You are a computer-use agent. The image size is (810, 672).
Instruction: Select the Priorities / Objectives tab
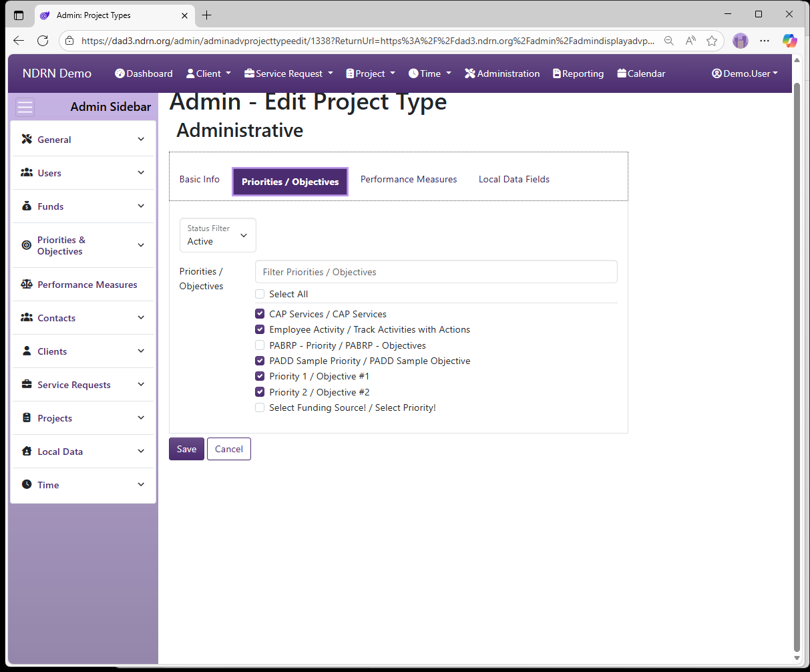coord(290,182)
